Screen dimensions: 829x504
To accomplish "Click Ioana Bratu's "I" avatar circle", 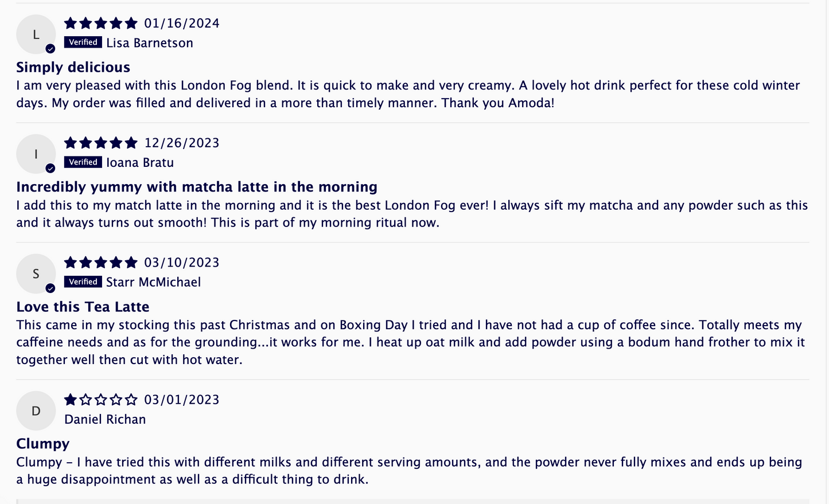I will (36, 154).
